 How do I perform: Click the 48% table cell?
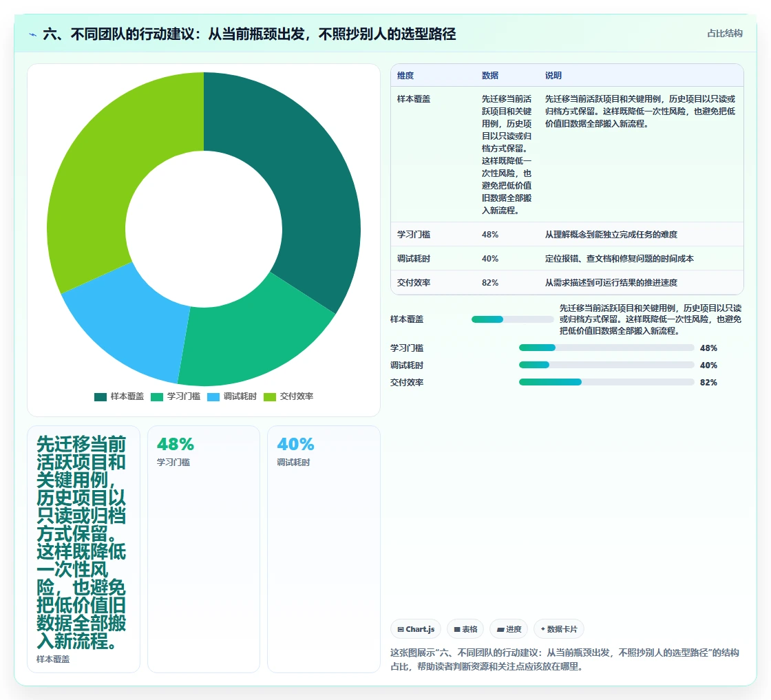(x=490, y=235)
